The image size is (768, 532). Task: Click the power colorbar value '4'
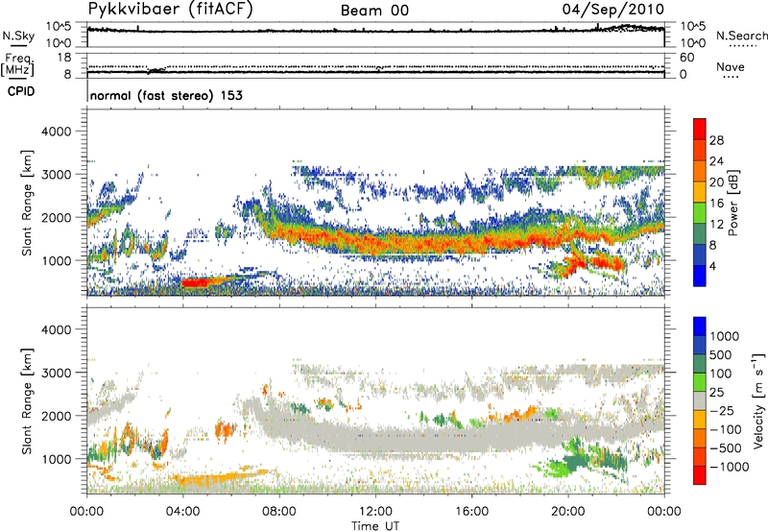(712, 266)
